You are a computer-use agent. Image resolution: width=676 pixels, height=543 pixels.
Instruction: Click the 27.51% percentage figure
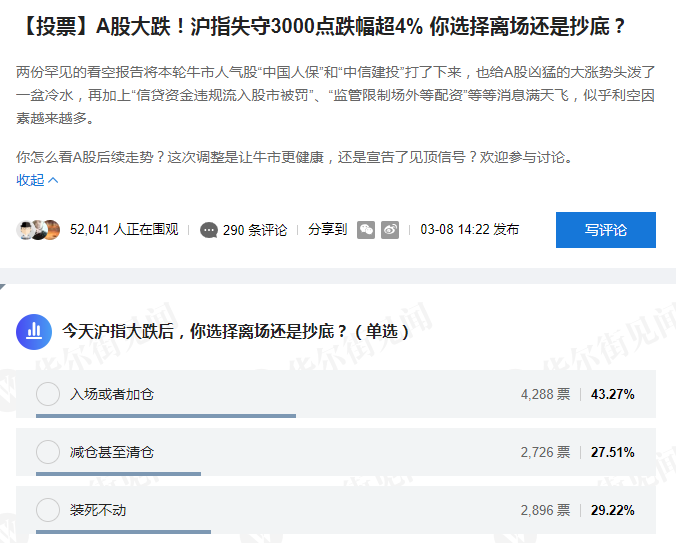click(x=612, y=452)
